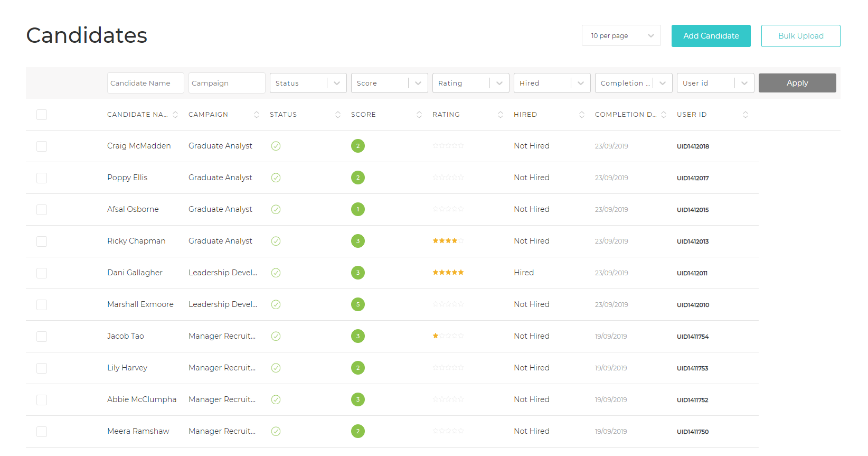
Task: Click Afsal Osborne's score badge showing 1
Action: [358, 209]
